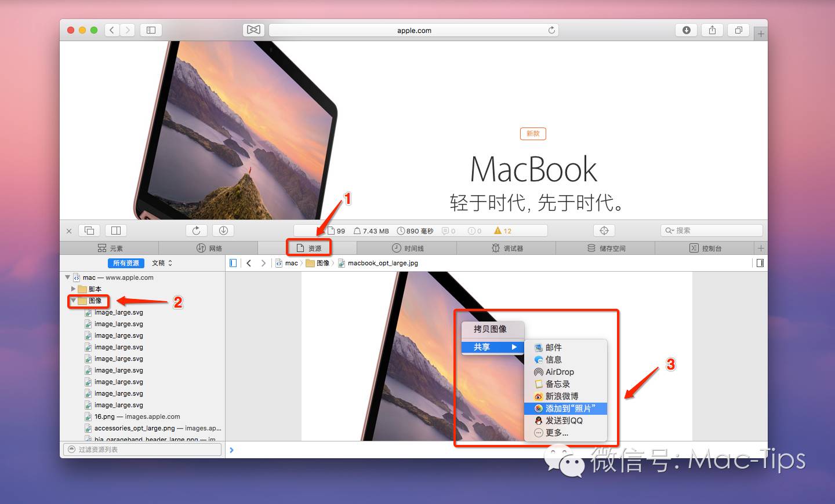Open the 文稿 dropdown selector

pos(162,263)
